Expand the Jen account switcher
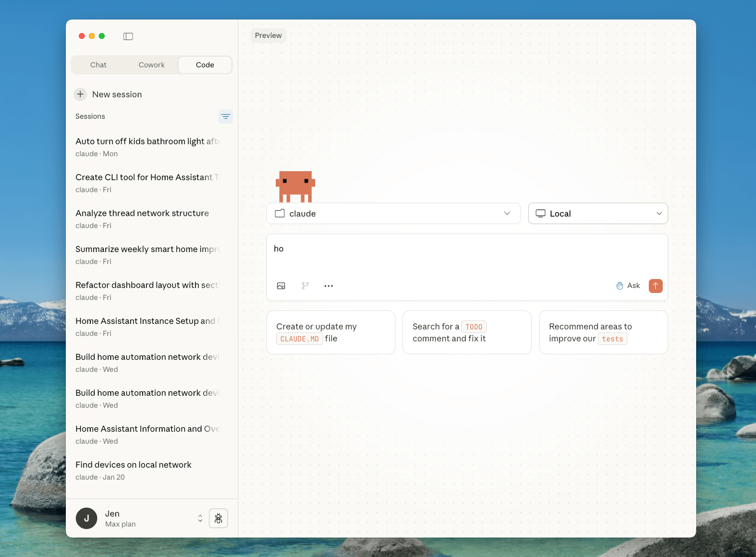 pos(200,519)
